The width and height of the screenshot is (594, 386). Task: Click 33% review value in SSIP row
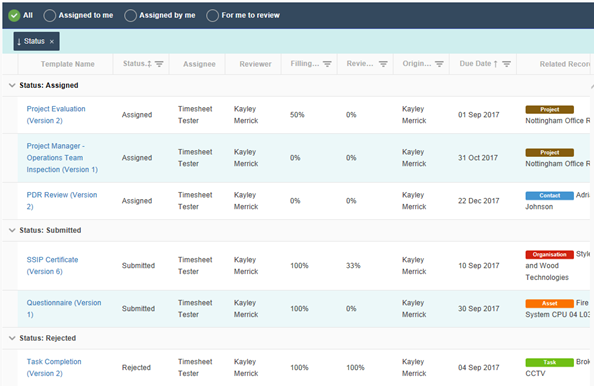click(353, 266)
